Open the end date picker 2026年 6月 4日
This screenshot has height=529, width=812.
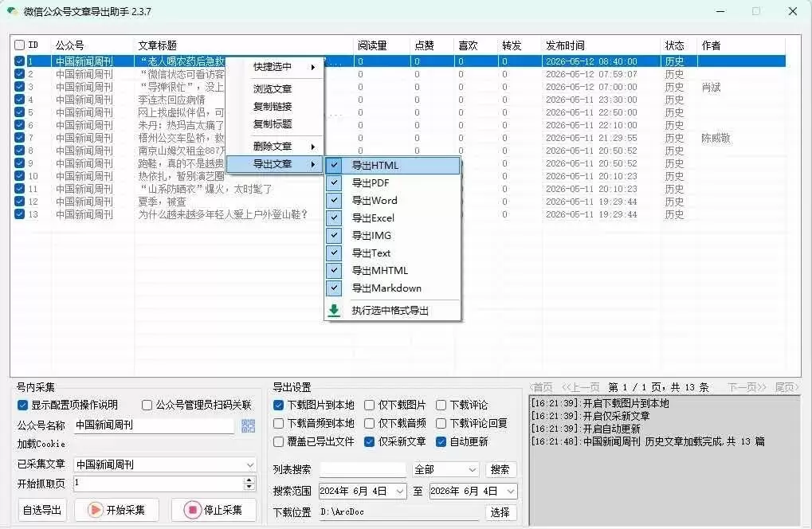coord(511,492)
